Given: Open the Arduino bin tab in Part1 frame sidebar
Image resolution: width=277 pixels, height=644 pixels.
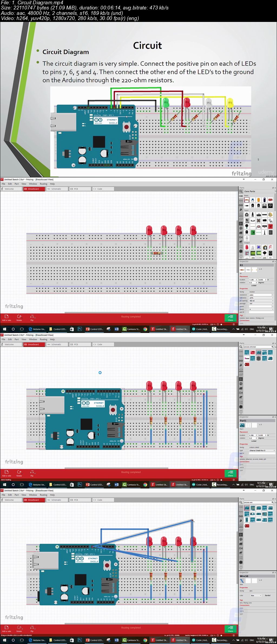Looking at the screenshot, I should 241,361.
